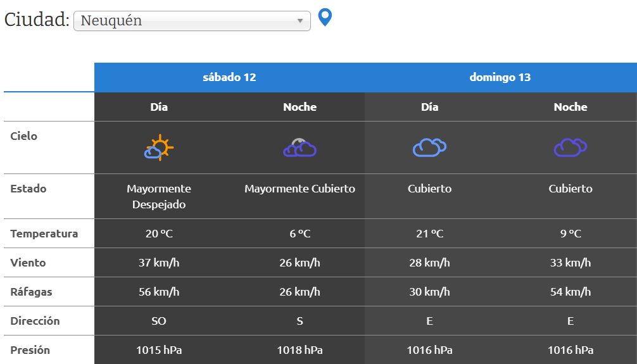Click the SO wind direction value
637x364 pixels.
click(159, 321)
